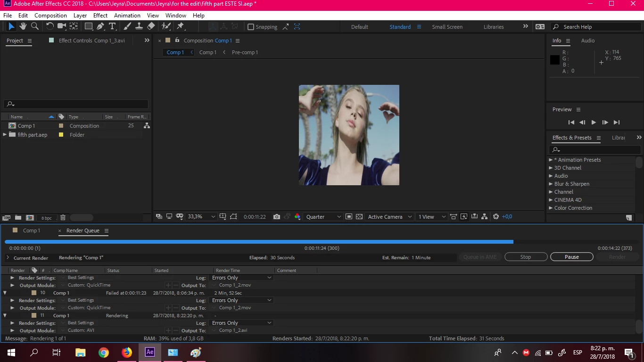The width and height of the screenshot is (644, 362).
Task: Toggle the composition viewer lock icon
Action: click(177, 40)
